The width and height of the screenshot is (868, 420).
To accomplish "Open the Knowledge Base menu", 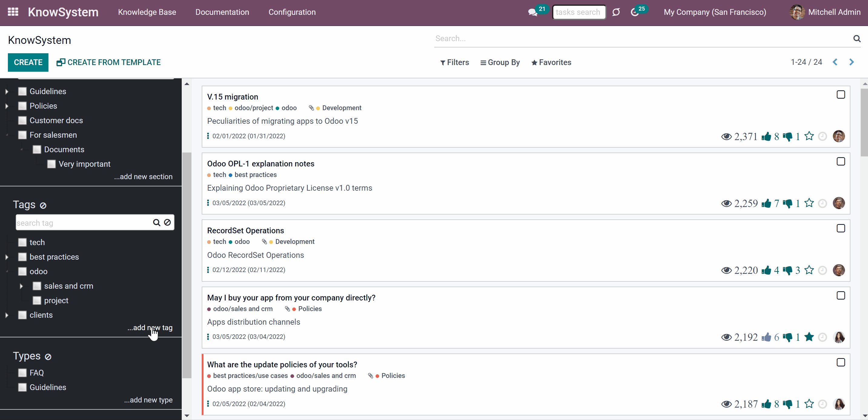I will (147, 12).
